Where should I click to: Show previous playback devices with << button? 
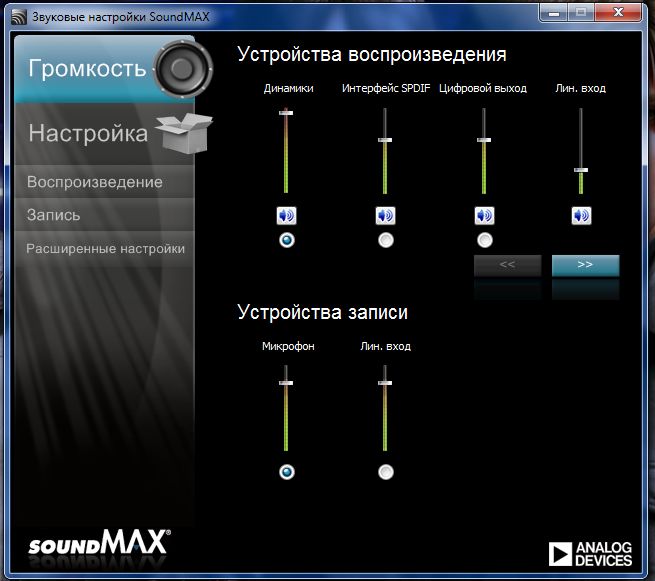[x=508, y=265]
